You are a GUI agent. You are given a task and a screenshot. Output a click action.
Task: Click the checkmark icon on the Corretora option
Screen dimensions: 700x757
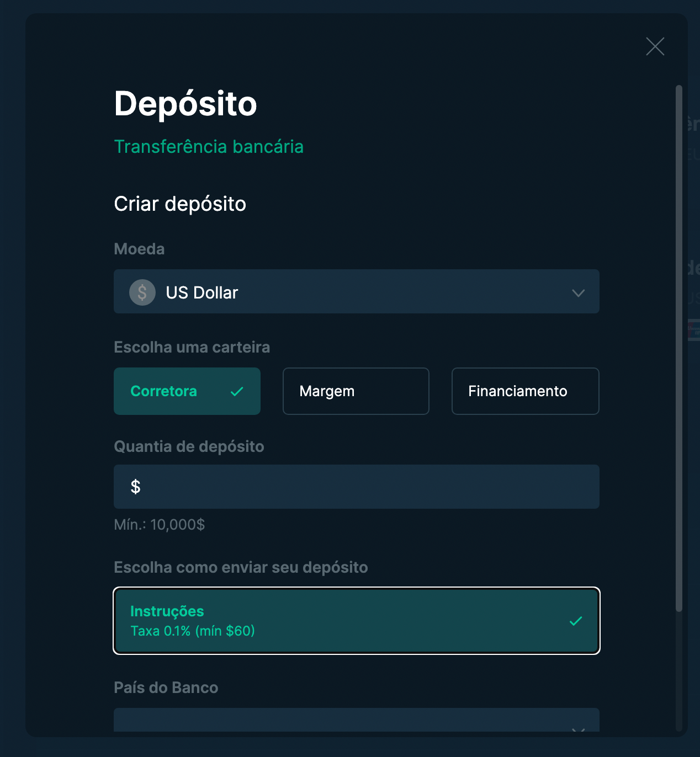237,391
